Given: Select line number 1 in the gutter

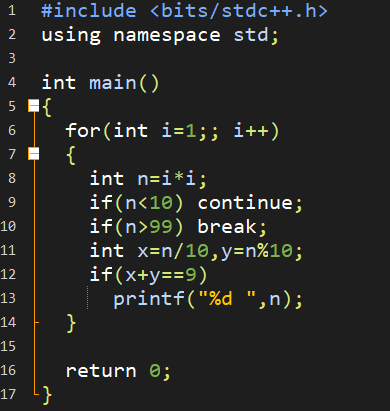Looking at the screenshot, I should coord(12,11).
